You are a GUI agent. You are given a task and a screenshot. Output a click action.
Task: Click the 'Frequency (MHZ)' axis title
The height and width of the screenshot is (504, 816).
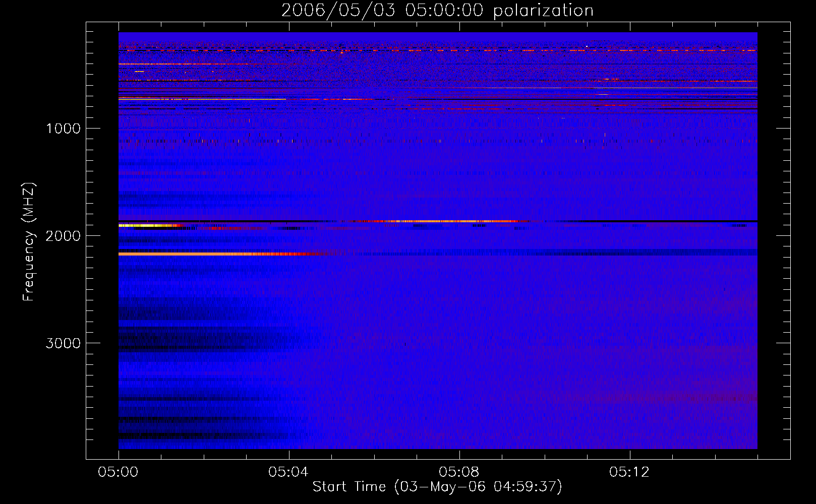pyautogui.click(x=29, y=242)
